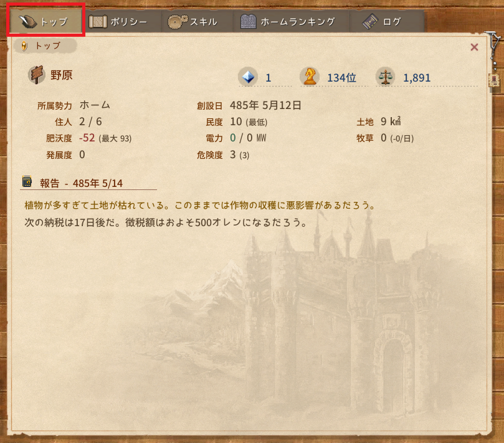Click the scroll icon on ポリシー tab
Image resolution: width=504 pixels, height=443 pixels.
pos(98,22)
